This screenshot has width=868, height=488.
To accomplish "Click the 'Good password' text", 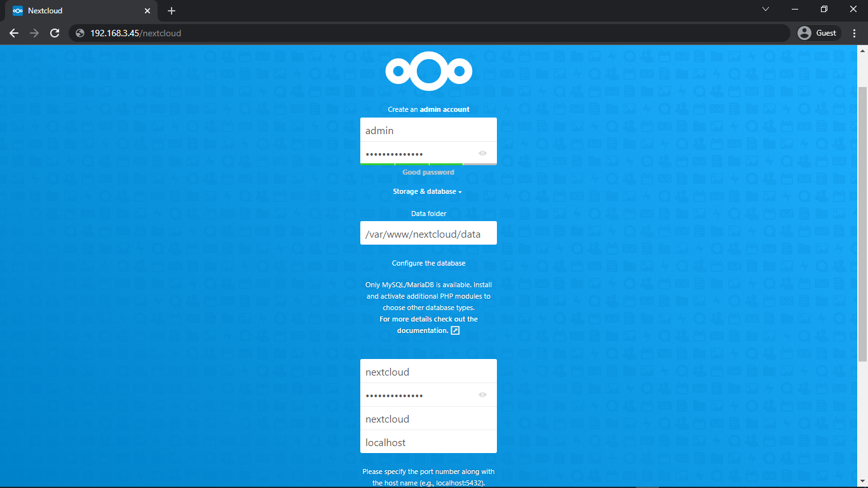I will coord(428,172).
